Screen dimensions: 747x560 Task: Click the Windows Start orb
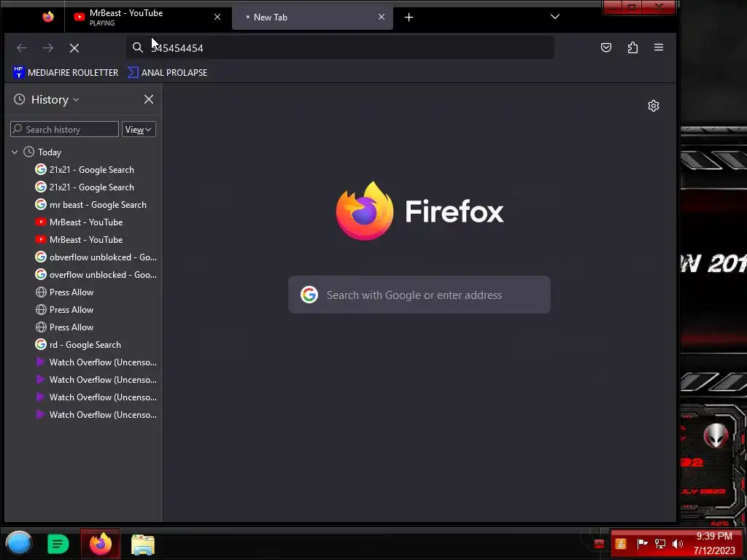(18, 543)
